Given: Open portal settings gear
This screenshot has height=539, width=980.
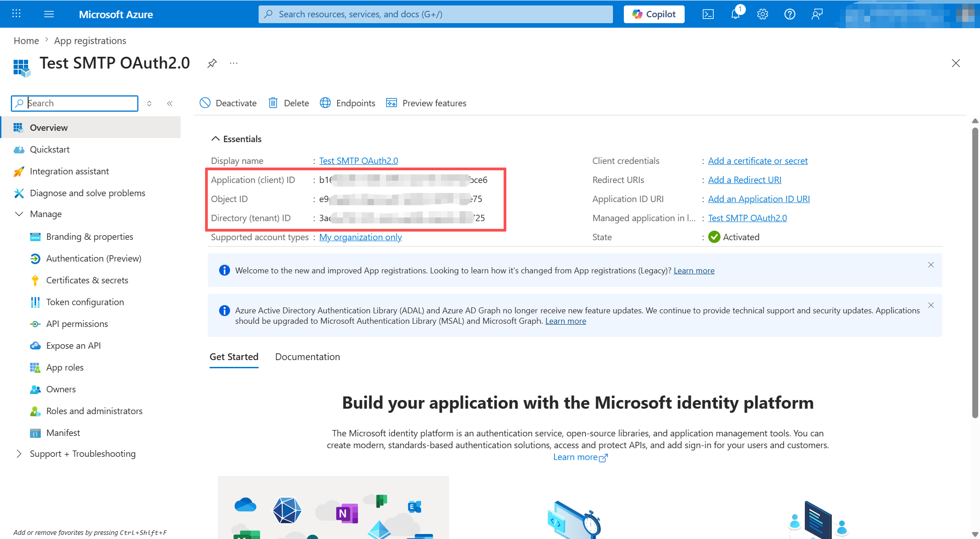Looking at the screenshot, I should point(763,14).
